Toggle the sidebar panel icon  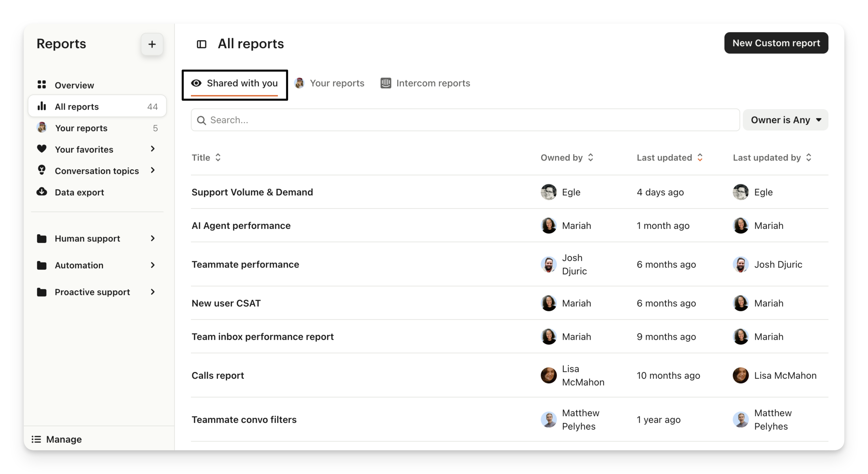point(201,44)
